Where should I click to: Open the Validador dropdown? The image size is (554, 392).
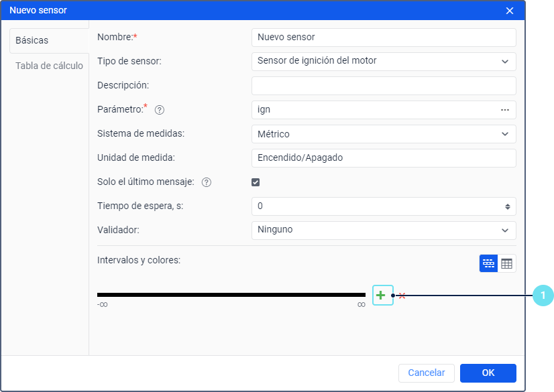(x=384, y=231)
